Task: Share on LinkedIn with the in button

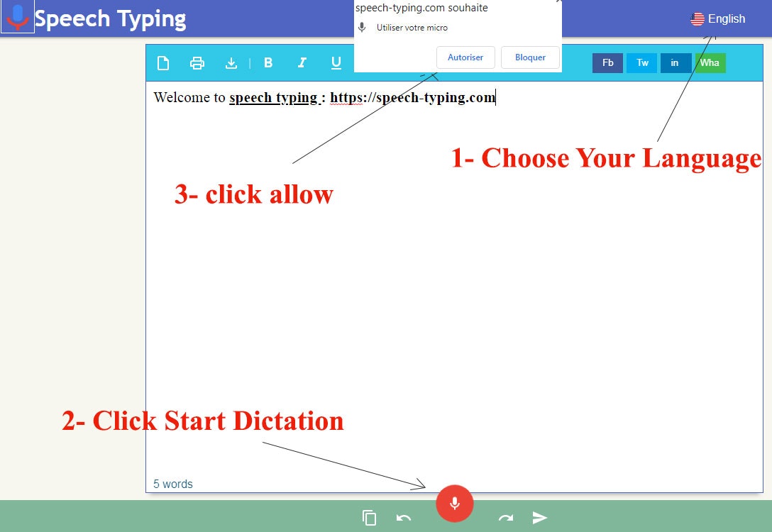Action: tap(675, 62)
